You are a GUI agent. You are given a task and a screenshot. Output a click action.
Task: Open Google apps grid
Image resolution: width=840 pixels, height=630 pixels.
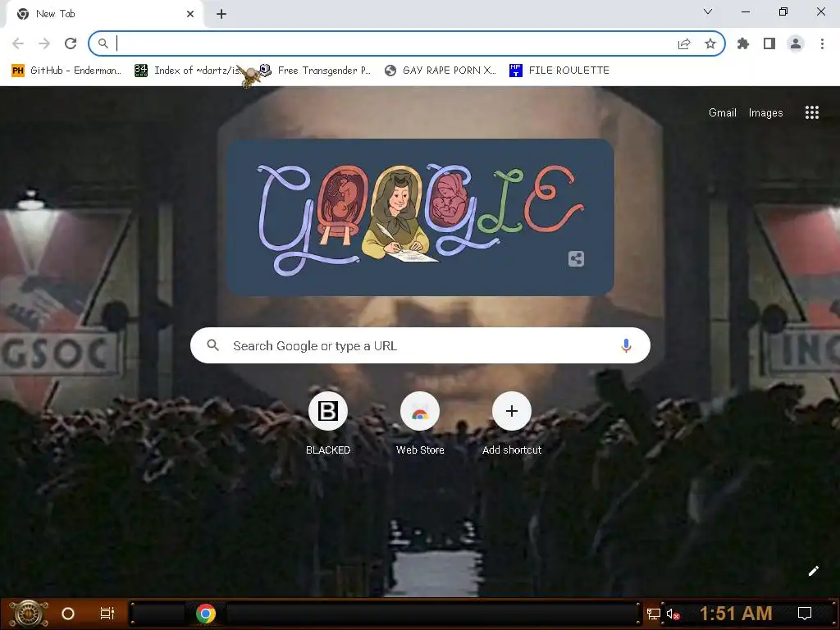811,112
